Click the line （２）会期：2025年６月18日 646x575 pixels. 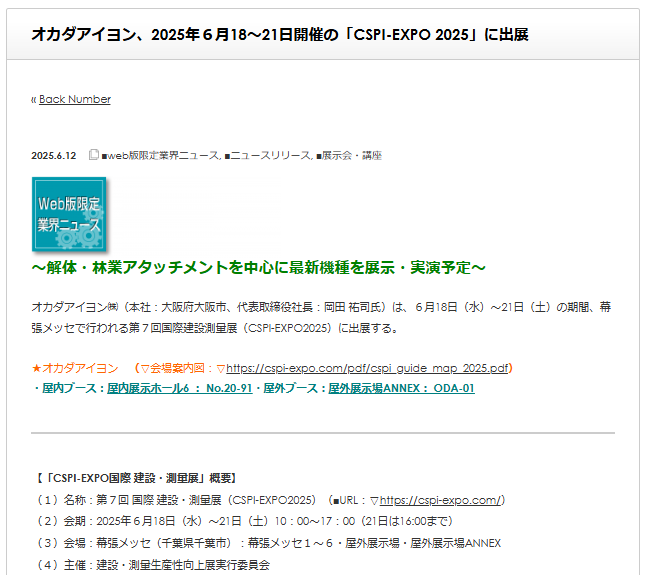[245, 521]
